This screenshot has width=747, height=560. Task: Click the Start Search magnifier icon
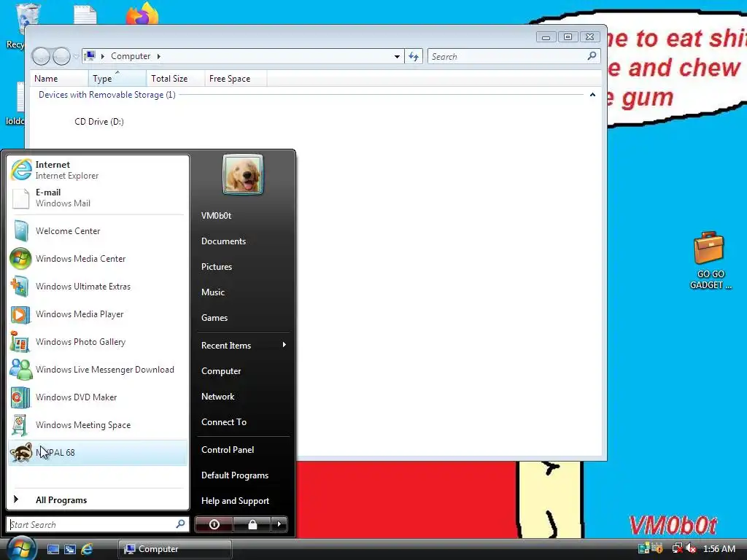coord(181,524)
